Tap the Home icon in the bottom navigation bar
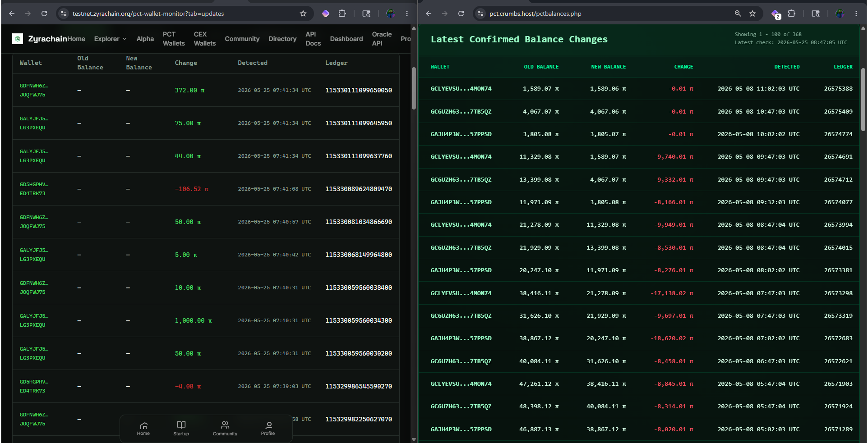Image resolution: width=868 pixels, height=443 pixels. [143, 425]
